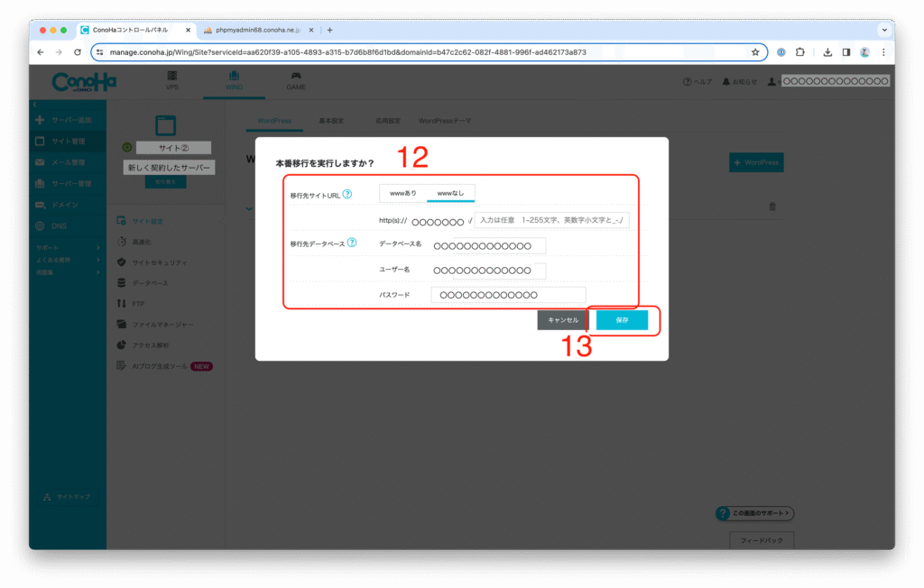The image size is (924, 588).
Task: Close the phpmyadmin68 browser tab
Action: point(311,30)
